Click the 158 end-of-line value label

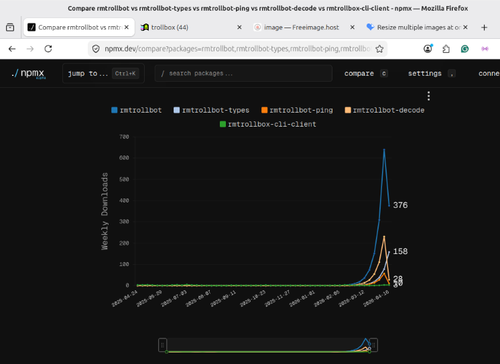click(400, 251)
